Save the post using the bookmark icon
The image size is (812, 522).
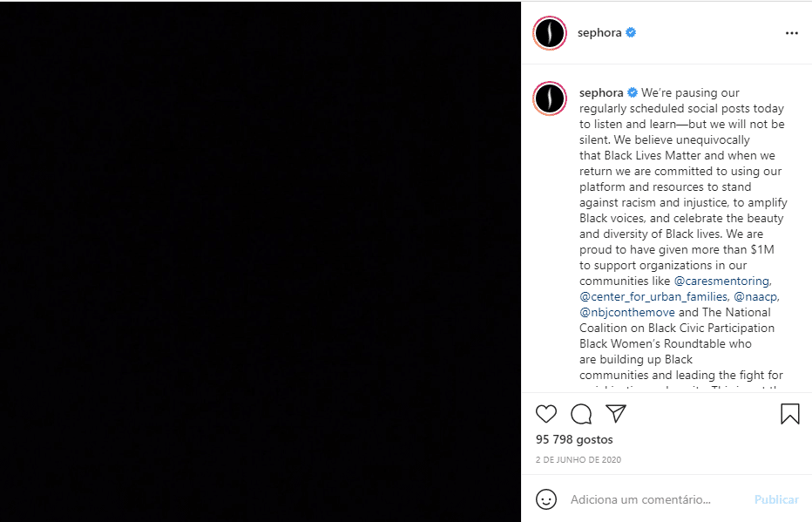[790, 414]
